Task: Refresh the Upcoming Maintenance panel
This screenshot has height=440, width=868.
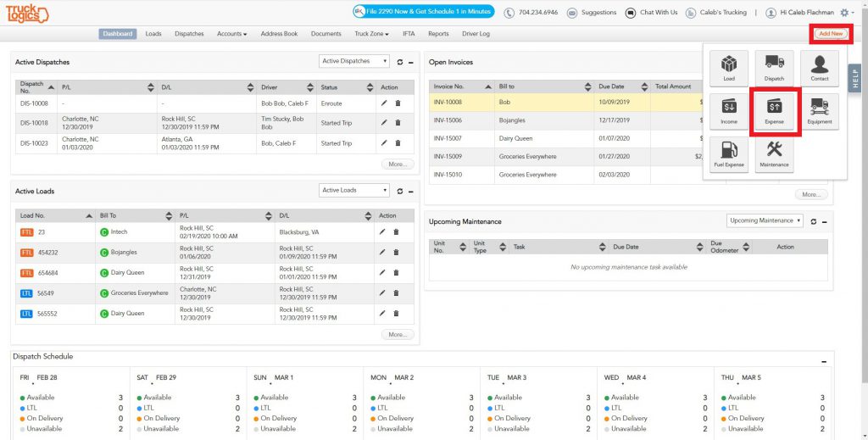Action: [813, 221]
